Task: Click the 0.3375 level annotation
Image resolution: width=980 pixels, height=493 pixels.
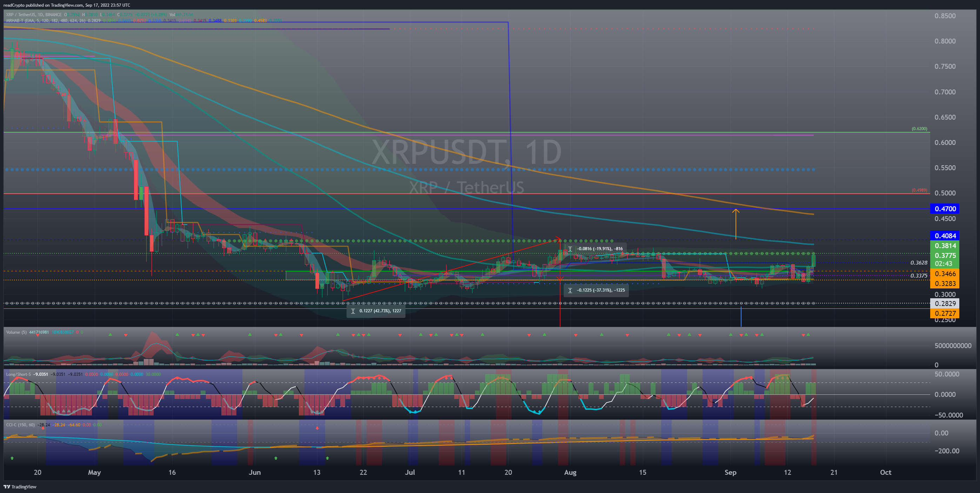Action: coord(919,275)
